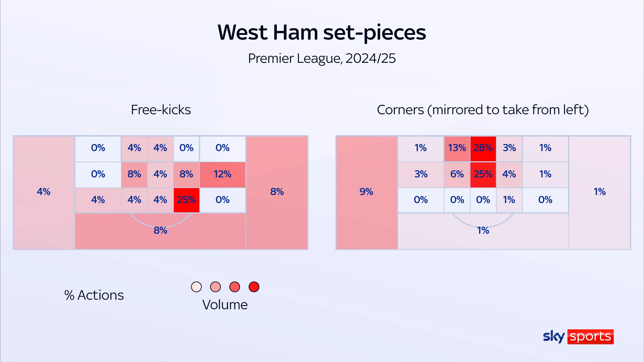This screenshot has width=644, height=362.
Task: Click the Sky Sports logo
Action: pyautogui.click(x=578, y=337)
